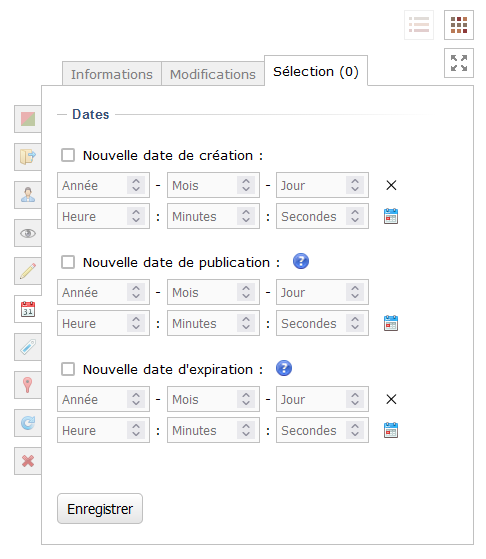Expand panel to fullscreen icon
This screenshot has height=559, width=486.
click(x=459, y=63)
